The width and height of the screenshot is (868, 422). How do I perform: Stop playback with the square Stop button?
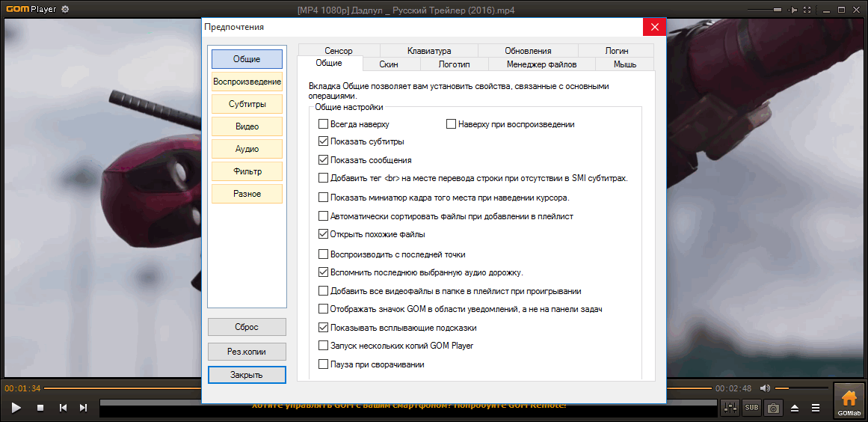[x=40, y=408]
